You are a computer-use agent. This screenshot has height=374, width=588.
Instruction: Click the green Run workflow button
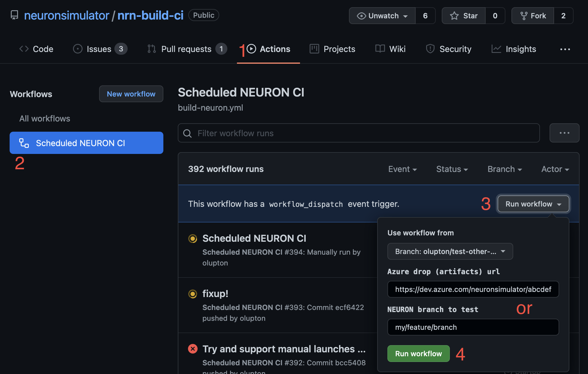coord(418,354)
